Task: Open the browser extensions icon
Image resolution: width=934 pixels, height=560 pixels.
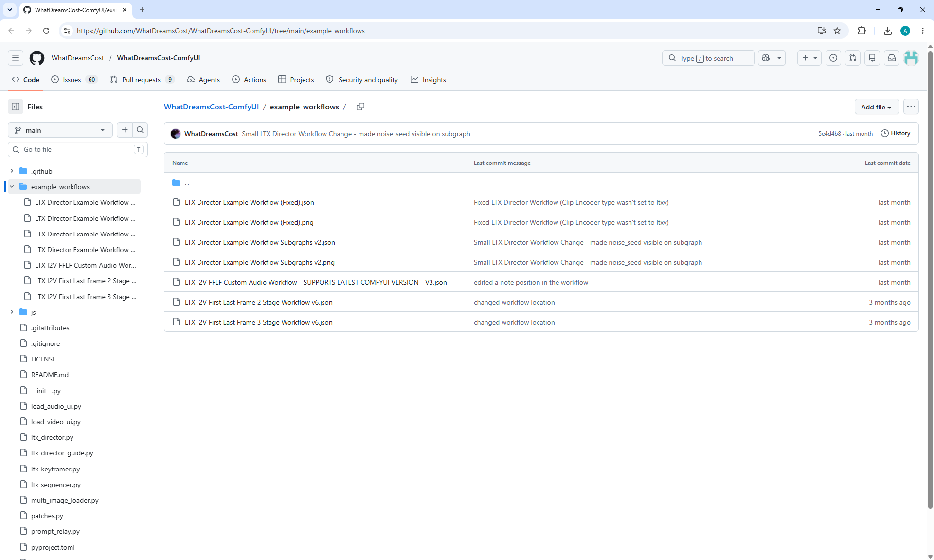Action: pos(862,31)
